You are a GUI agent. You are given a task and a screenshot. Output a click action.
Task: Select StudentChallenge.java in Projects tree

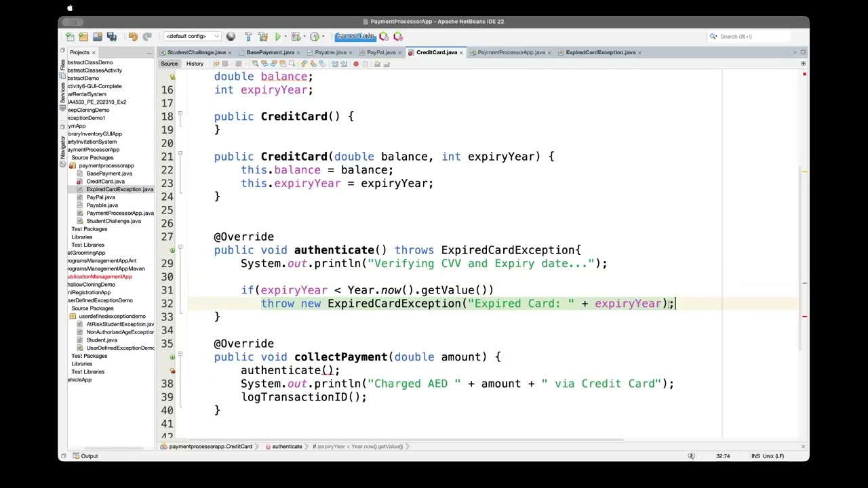113,221
